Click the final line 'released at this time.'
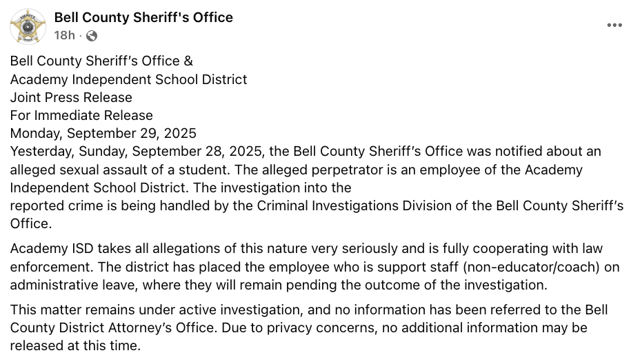The width and height of the screenshot is (640, 364). tap(74, 346)
